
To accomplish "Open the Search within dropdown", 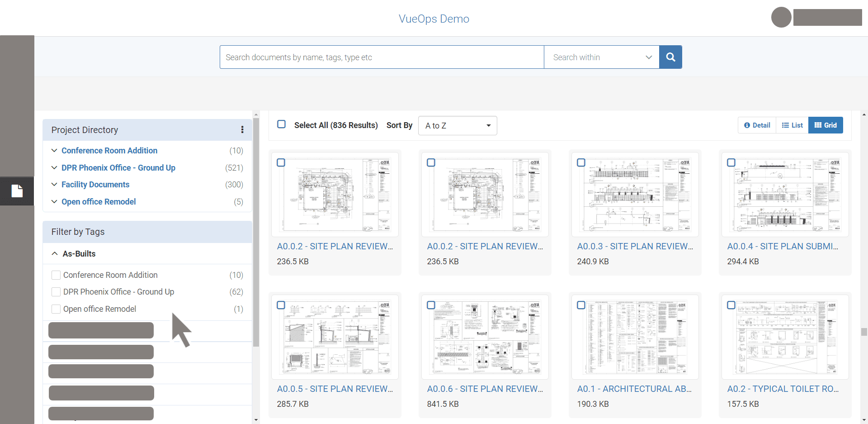I will click(601, 57).
